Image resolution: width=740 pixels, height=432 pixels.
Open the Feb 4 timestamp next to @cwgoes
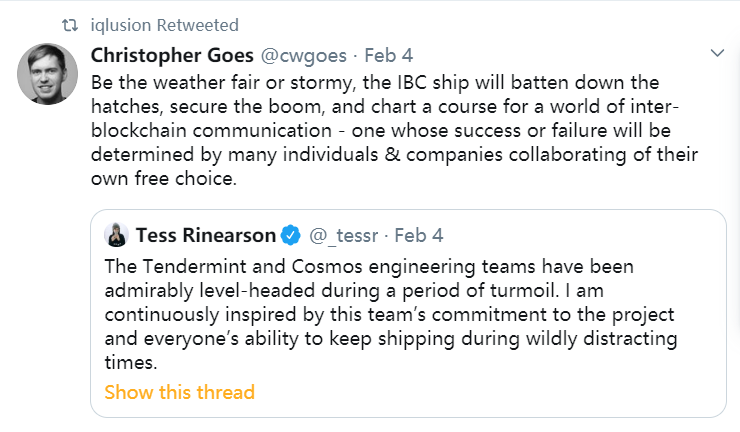click(x=388, y=53)
